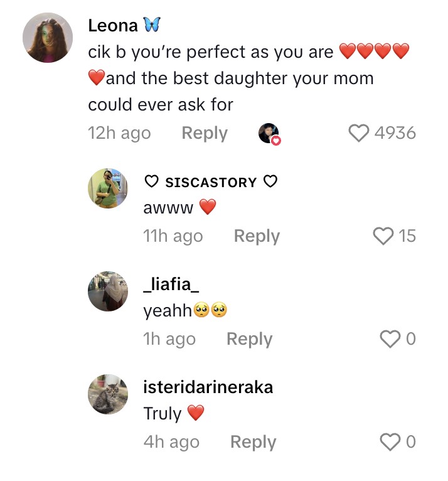448x481 pixels.
Task: Click the 4936 likes count
Action: click(395, 133)
